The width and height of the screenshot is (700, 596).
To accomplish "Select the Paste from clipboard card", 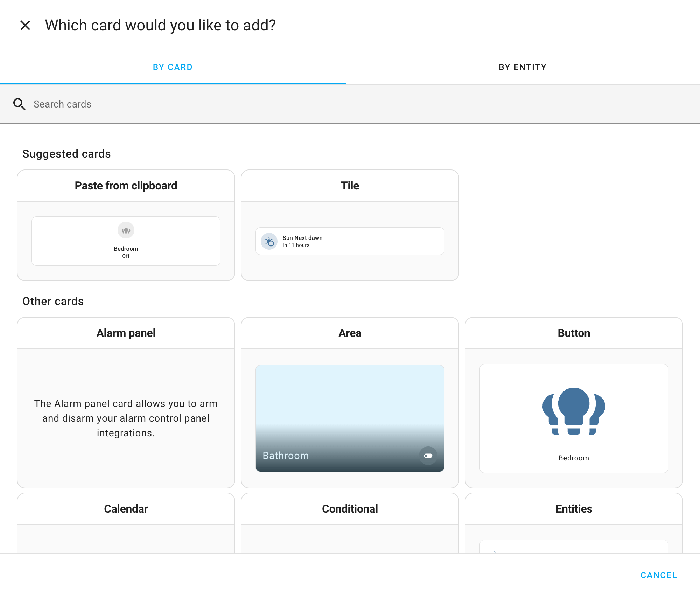I will [126, 186].
